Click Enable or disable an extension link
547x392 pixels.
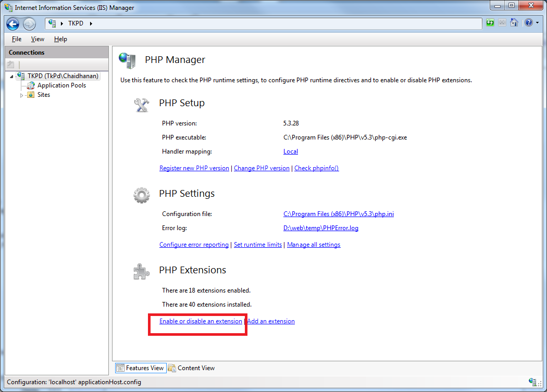[201, 321]
